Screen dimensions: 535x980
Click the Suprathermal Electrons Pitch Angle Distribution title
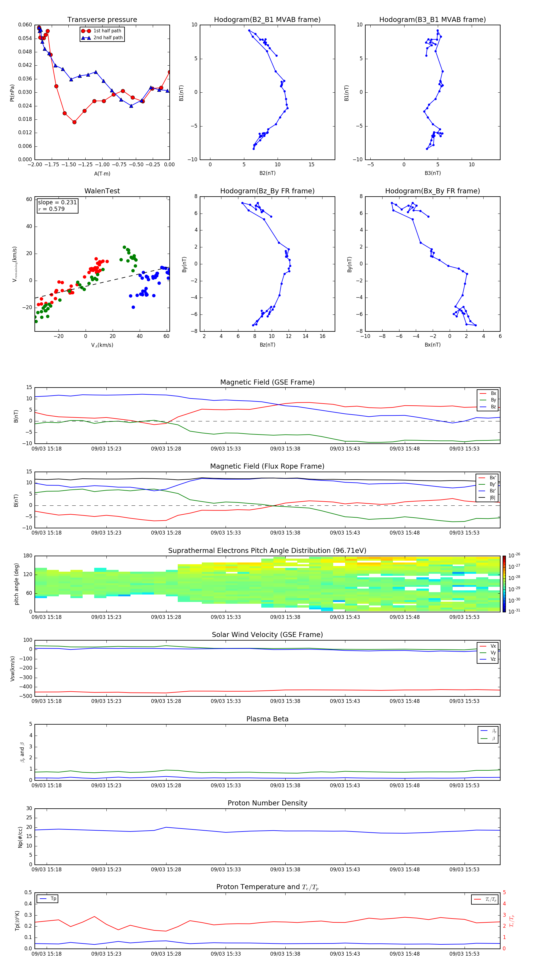coord(267,551)
